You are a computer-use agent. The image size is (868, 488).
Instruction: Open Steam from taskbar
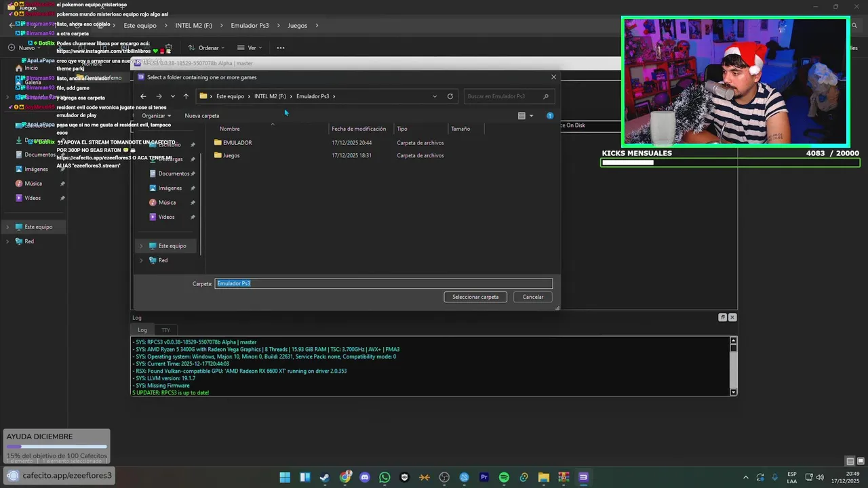click(x=325, y=477)
